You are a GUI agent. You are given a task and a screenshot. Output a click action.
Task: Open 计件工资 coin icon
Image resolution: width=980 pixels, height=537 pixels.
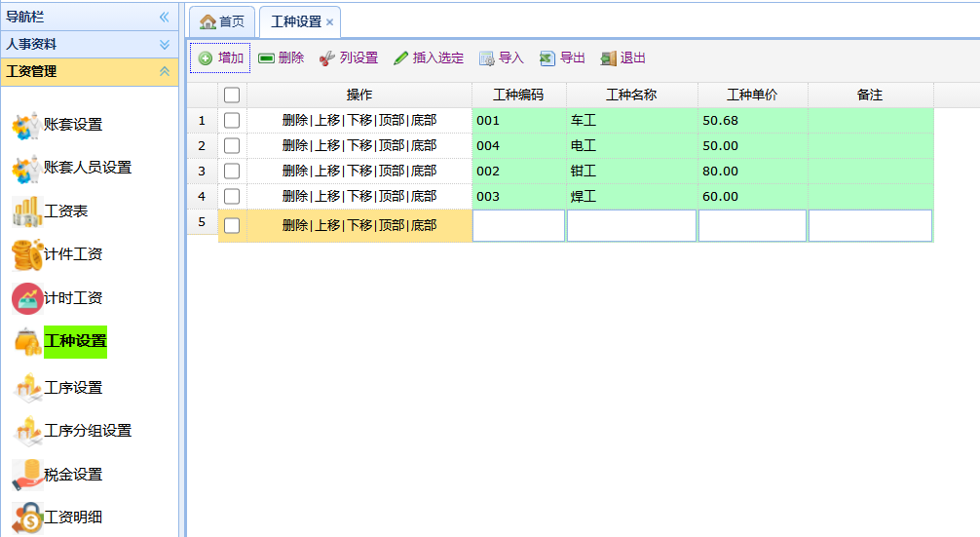click(27, 255)
